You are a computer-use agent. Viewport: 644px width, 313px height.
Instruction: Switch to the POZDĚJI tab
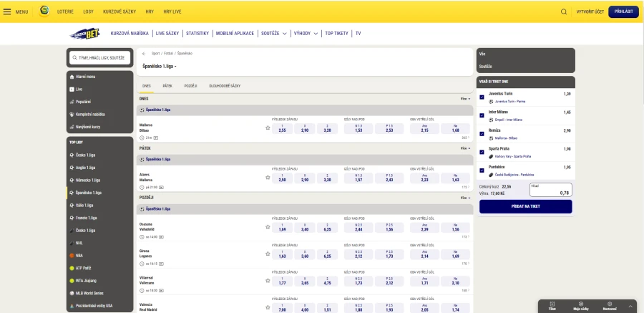coord(190,86)
